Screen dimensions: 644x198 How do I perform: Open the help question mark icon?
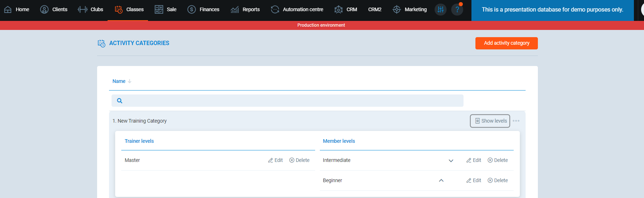457,10
